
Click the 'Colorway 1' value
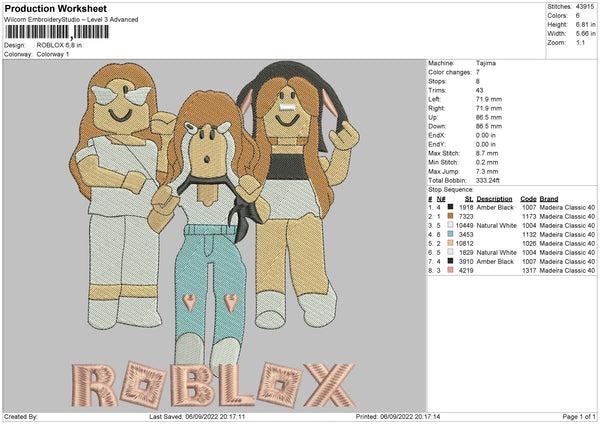53,54
